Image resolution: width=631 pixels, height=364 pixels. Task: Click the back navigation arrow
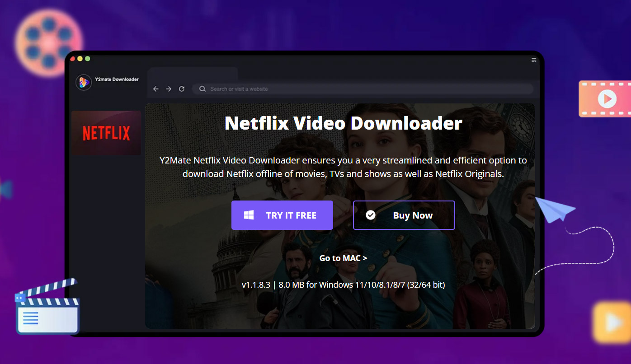click(x=155, y=89)
